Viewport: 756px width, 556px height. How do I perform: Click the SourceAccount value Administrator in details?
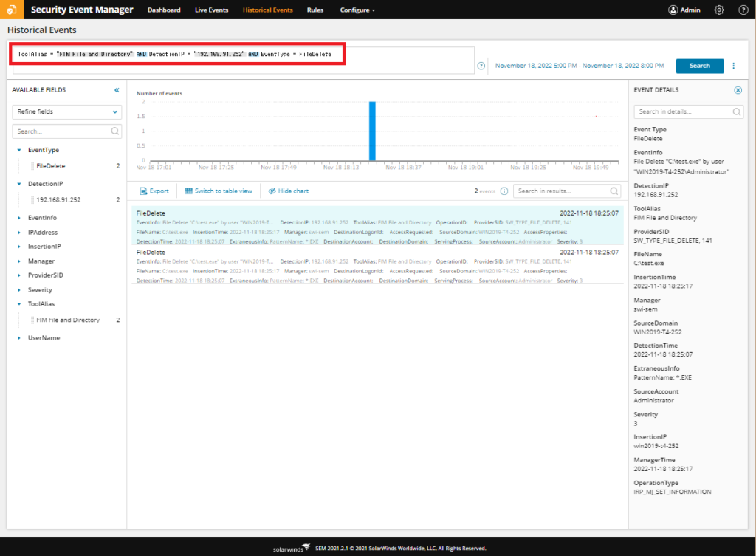click(654, 401)
